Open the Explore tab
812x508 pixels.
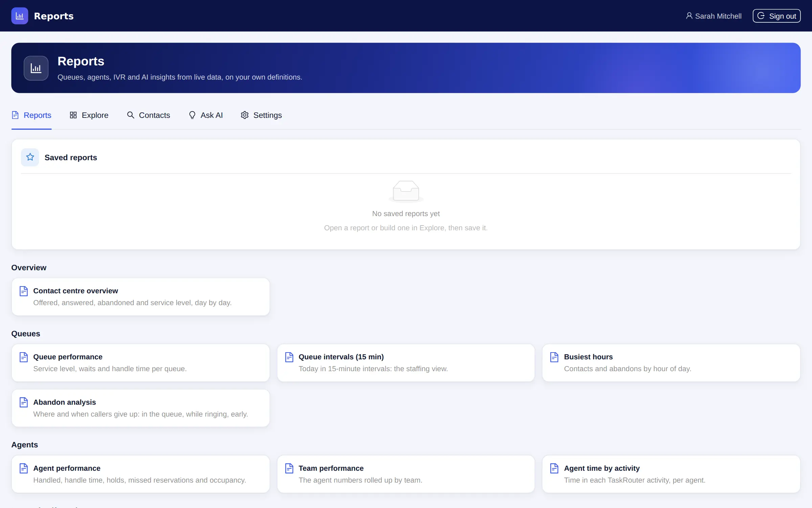(x=89, y=115)
